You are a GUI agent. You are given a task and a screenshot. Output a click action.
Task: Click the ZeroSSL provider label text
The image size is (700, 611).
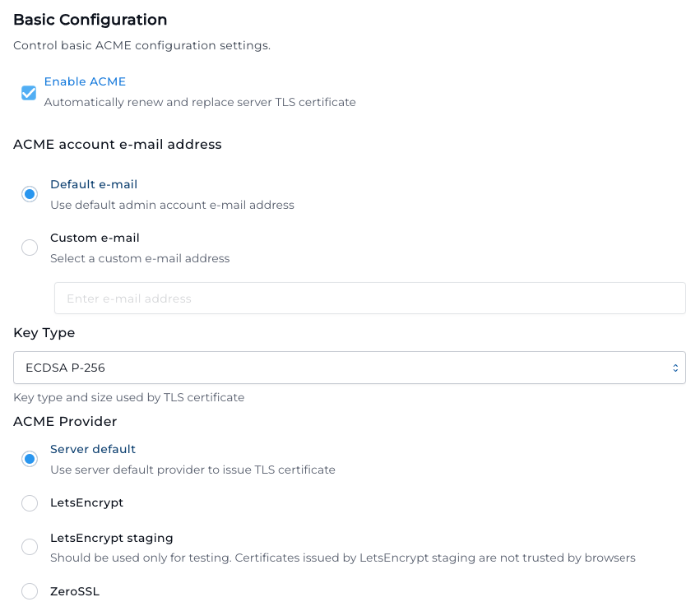[x=74, y=591]
